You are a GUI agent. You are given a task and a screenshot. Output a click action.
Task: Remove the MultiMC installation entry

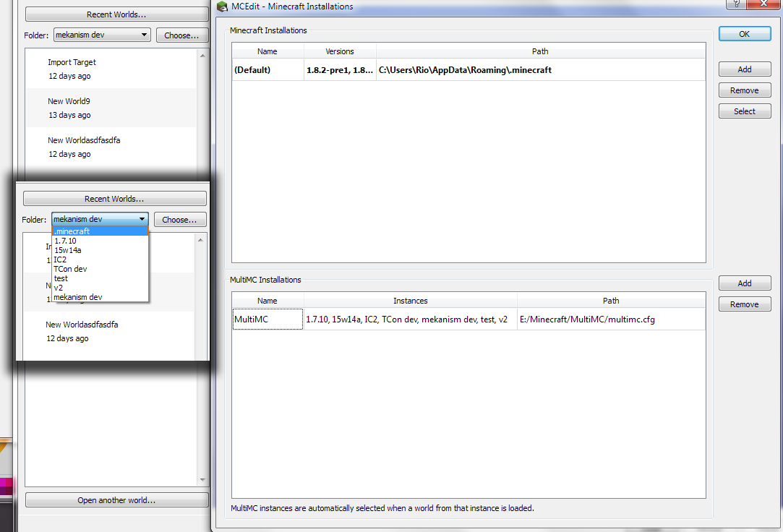(x=745, y=304)
